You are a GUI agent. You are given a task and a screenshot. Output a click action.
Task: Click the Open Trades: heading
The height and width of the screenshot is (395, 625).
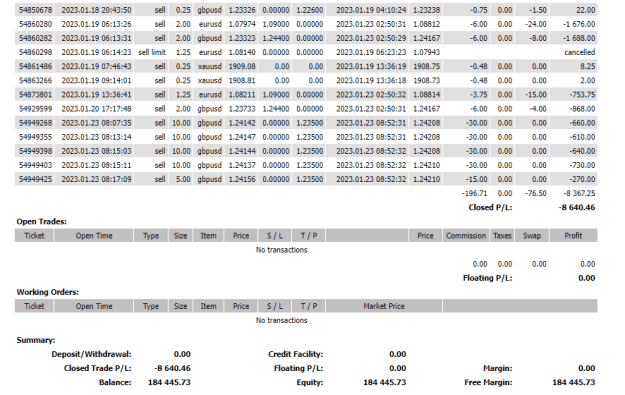pyautogui.click(x=41, y=222)
